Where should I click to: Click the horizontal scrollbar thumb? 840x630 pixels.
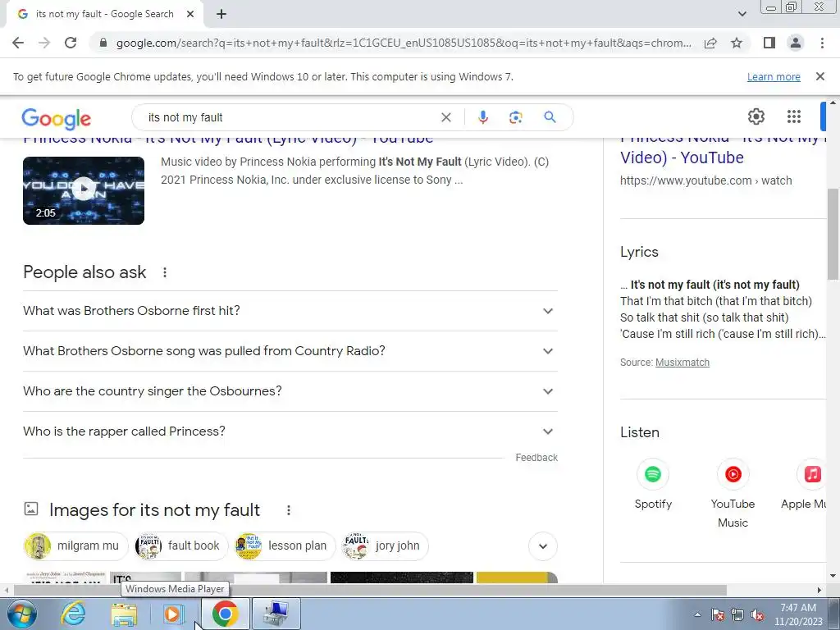370,590
